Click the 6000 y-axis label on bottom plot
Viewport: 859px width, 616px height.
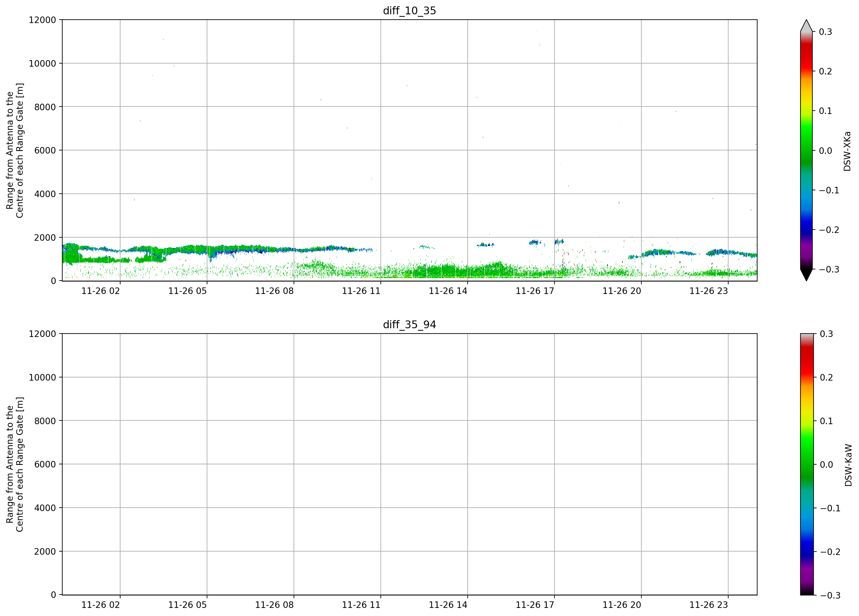(x=45, y=464)
